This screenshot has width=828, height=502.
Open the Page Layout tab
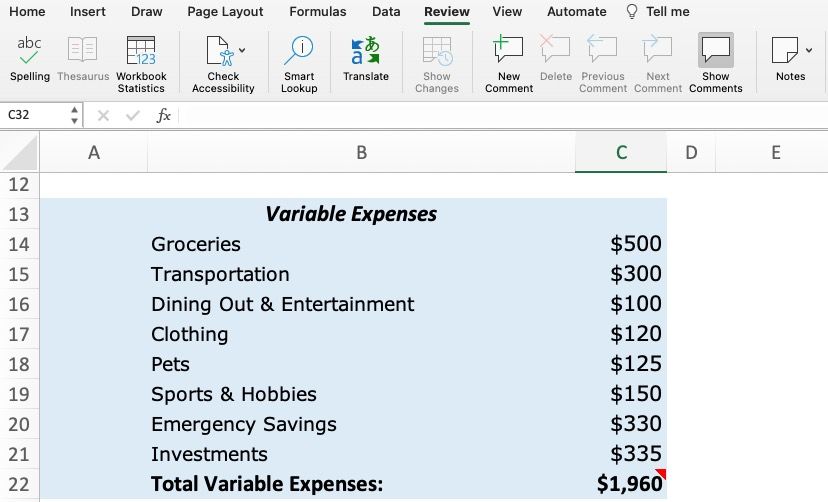click(225, 12)
